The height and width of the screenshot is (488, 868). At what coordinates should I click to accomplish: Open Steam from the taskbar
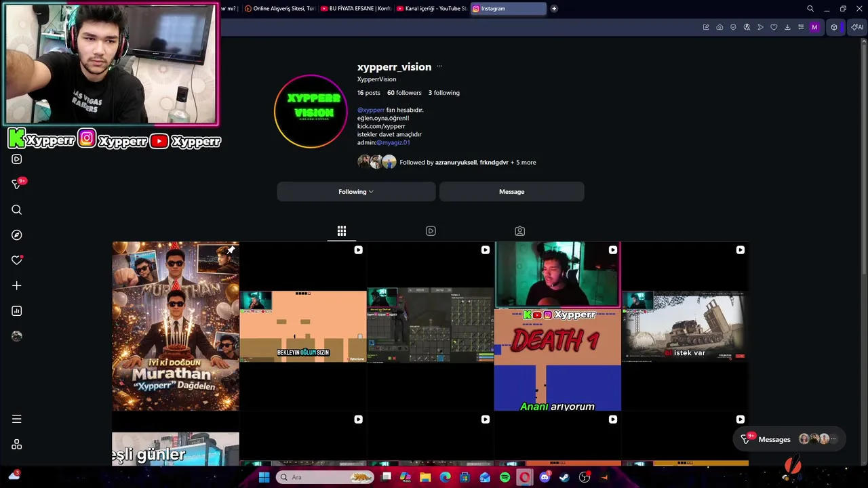[564, 477]
